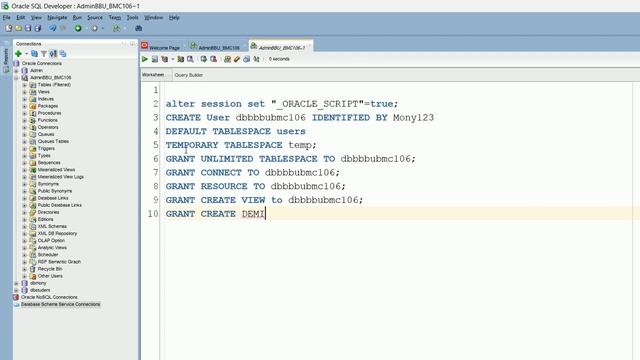640x360 pixels.
Task: Click the GRANT CREATE VIEW line in editor
Action: 264,200
